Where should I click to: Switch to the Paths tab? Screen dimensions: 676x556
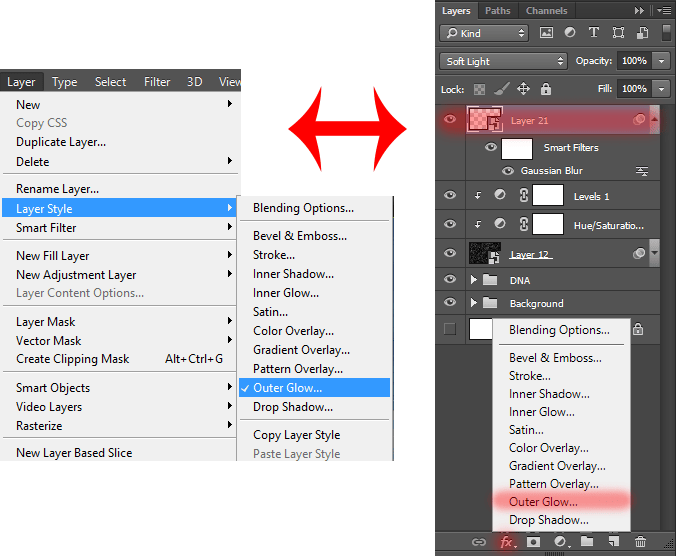click(498, 11)
